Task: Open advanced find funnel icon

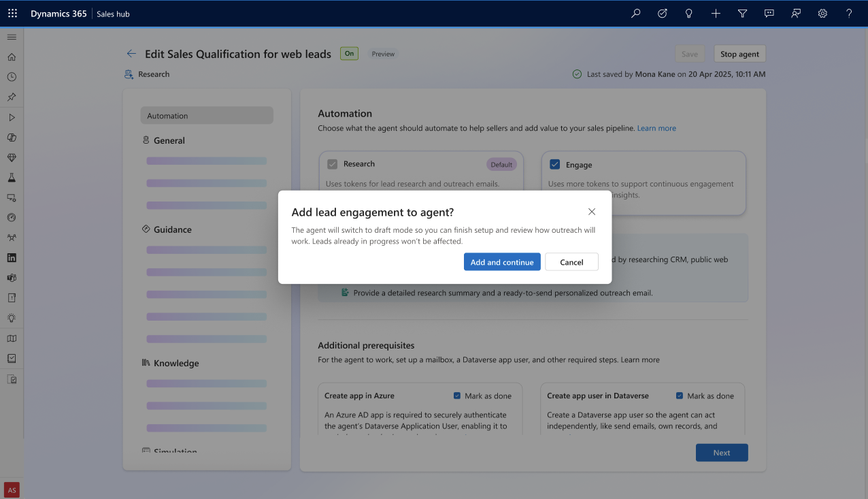Action: [743, 14]
